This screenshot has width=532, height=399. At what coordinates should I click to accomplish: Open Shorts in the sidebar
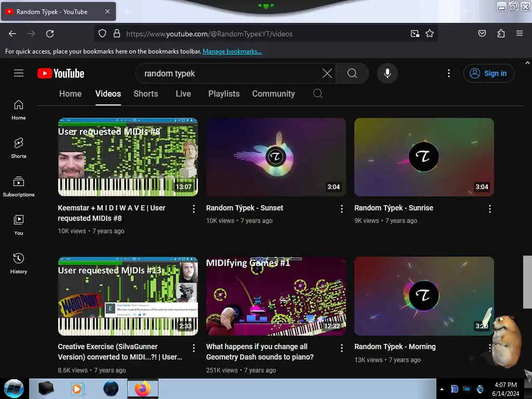[x=19, y=148]
